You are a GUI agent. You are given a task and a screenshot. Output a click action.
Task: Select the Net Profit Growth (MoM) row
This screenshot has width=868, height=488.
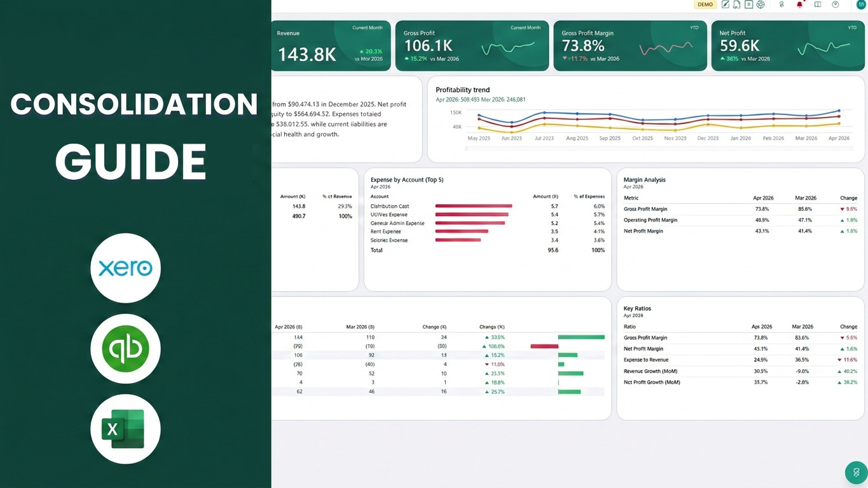(x=741, y=383)
